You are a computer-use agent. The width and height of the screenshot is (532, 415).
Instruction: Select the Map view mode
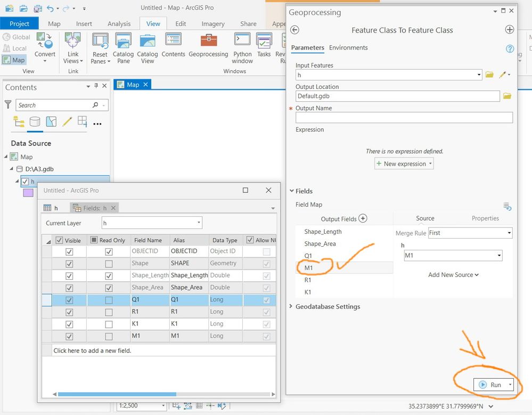point(14,60)
